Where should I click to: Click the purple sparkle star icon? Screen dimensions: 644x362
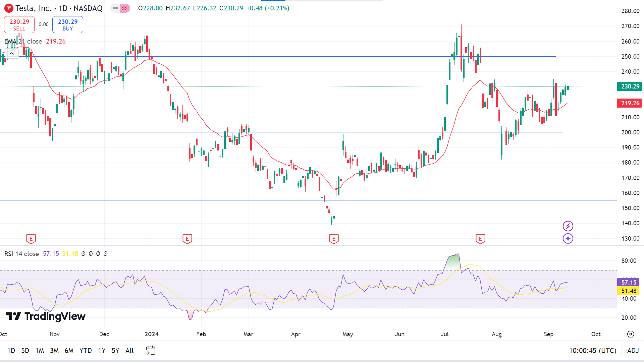568,239
